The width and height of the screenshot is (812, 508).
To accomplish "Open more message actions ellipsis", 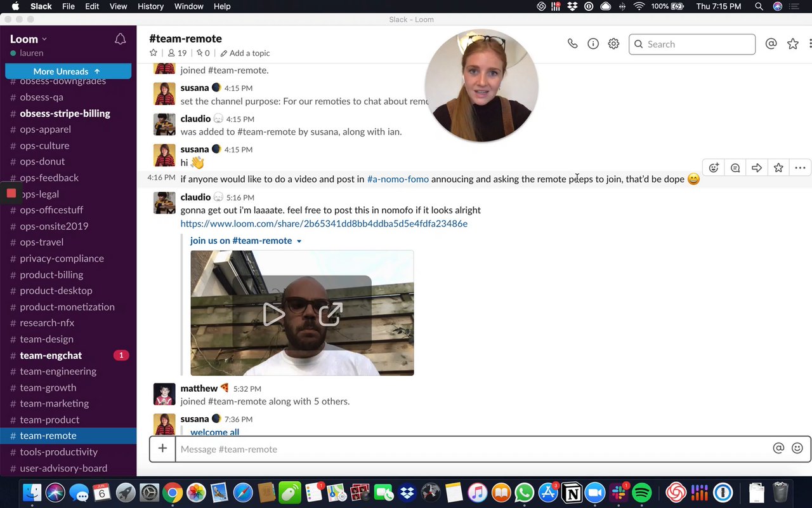I will pos(800,168).
